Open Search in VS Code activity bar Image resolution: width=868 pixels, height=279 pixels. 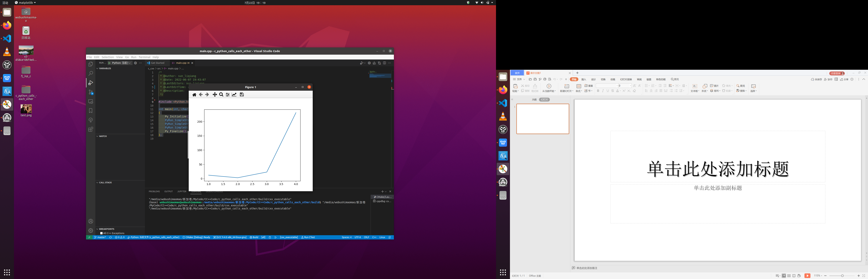(91, 73)
